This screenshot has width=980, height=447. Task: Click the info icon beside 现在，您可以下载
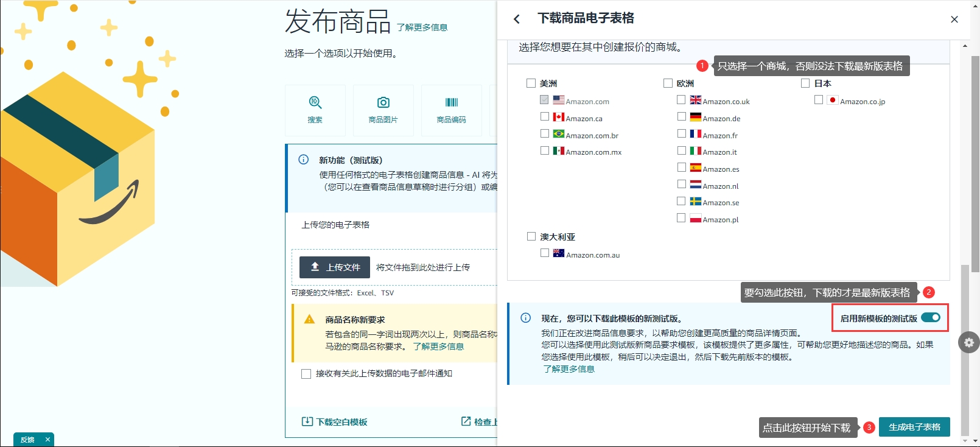click(525, 318)
